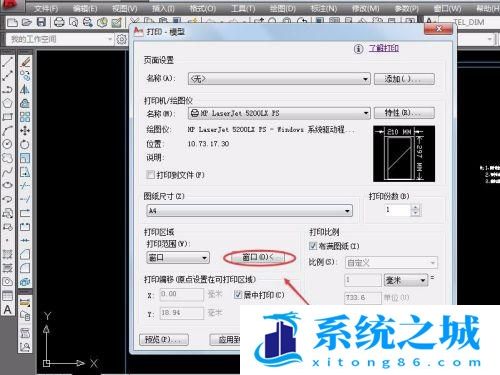Viewport: 500px width, 375px height.
Task: Open the 绘图(D) menu
Action: 282,8
